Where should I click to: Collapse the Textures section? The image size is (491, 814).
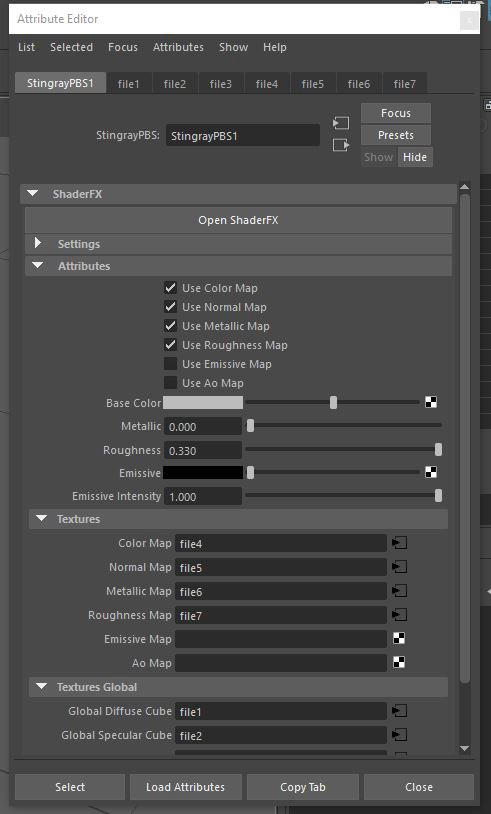[x=42, y=519]
